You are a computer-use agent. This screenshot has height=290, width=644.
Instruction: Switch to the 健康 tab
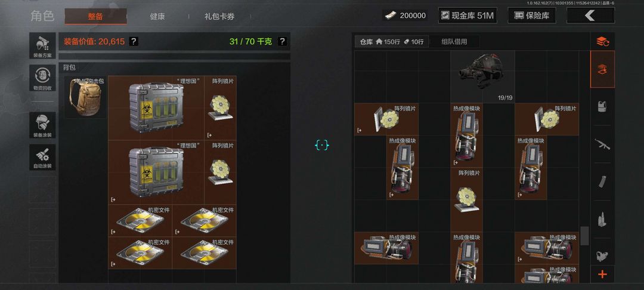[x=157, y=17]
